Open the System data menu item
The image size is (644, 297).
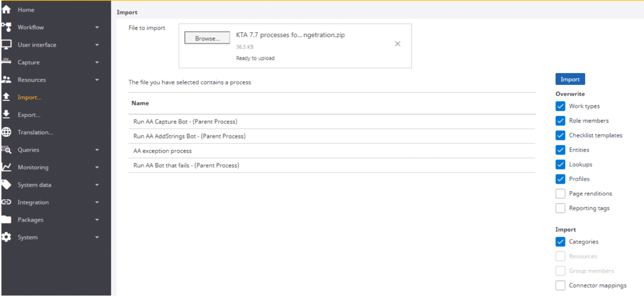[34, 185]
